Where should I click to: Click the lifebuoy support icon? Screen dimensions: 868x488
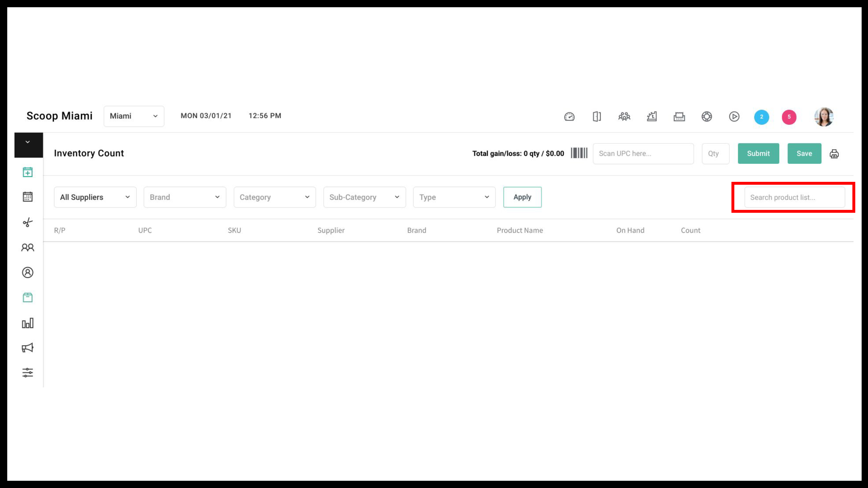707,117
